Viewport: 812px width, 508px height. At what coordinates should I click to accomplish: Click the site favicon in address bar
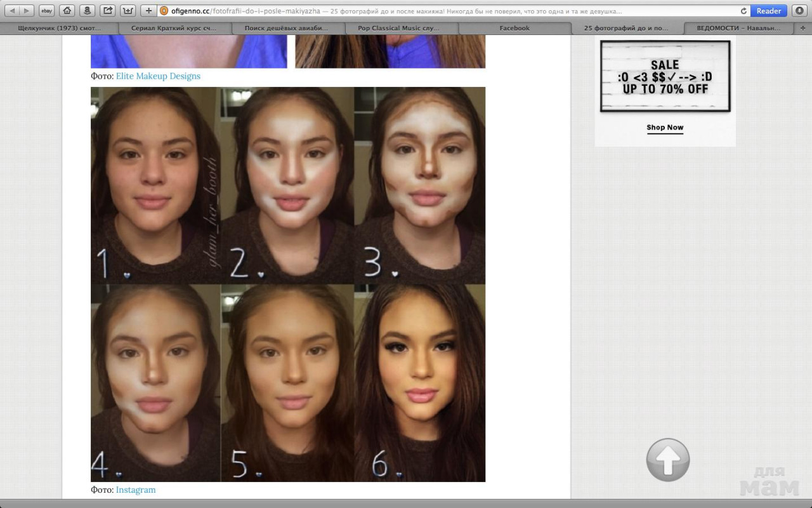[164, 11]
